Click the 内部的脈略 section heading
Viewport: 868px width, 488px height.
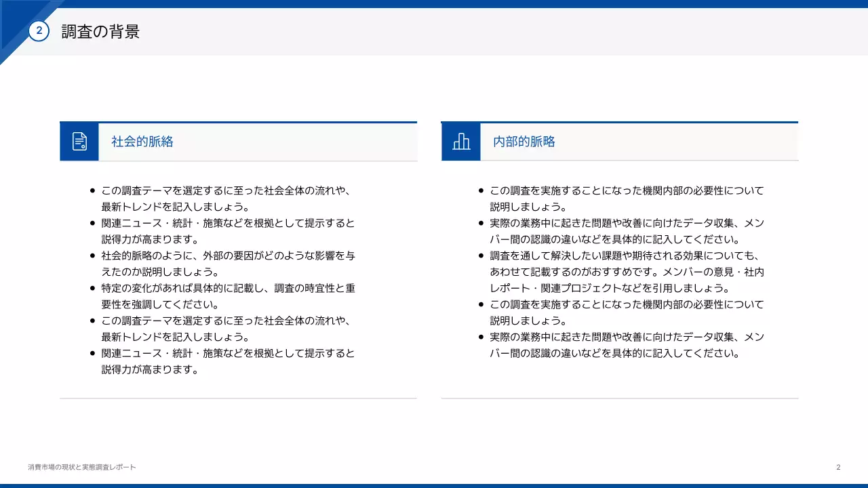[524, 142]
